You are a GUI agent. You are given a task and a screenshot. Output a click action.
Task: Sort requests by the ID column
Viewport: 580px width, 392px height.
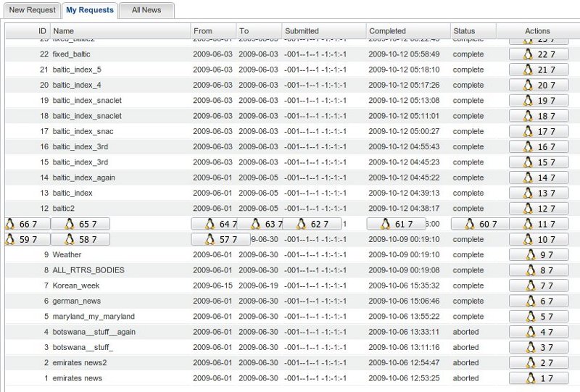coord(28,31)
